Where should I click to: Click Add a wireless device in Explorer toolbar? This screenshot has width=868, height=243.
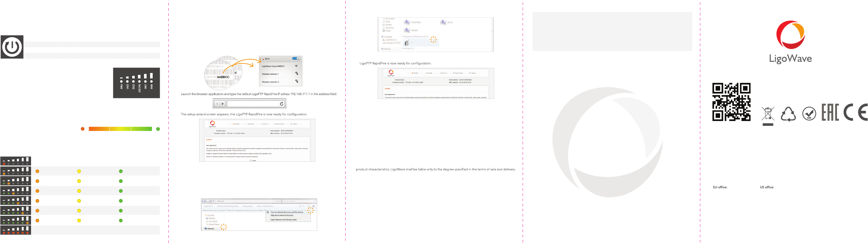(x=265, y=206)
